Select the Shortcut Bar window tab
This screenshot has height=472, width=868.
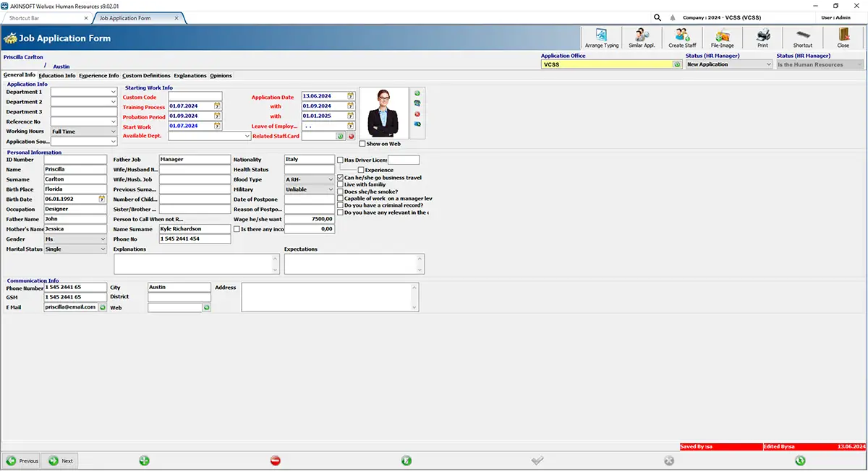coord(47,17)
